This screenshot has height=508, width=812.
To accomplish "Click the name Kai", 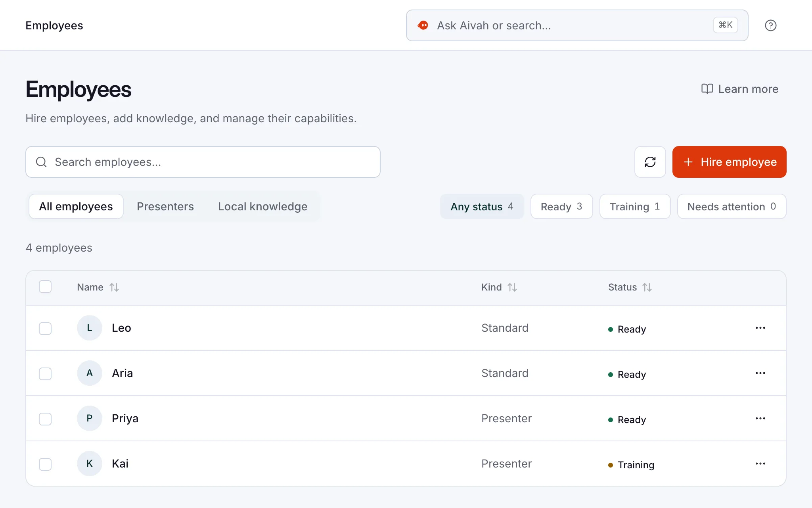I will 120,464.
